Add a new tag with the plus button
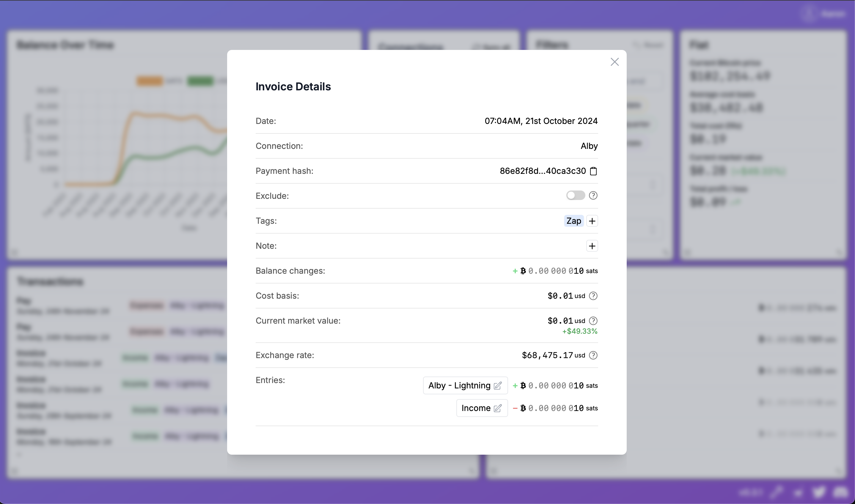Image resolution: width=855 pixels, height=504 pixels. click(592, 221)
